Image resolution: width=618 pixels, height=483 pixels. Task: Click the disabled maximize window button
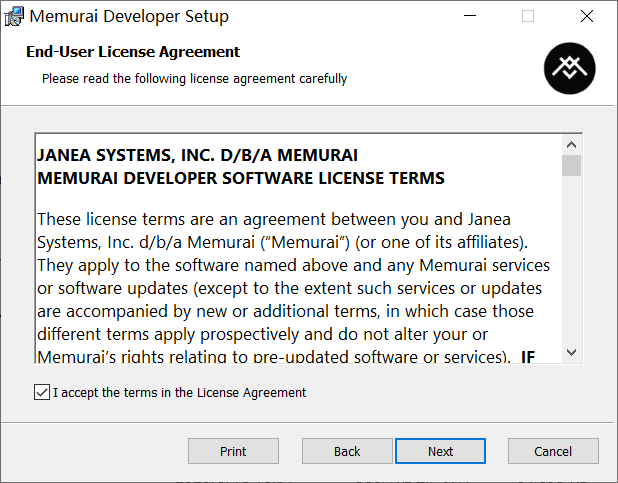pyautogui.click(x=528, y=16)
